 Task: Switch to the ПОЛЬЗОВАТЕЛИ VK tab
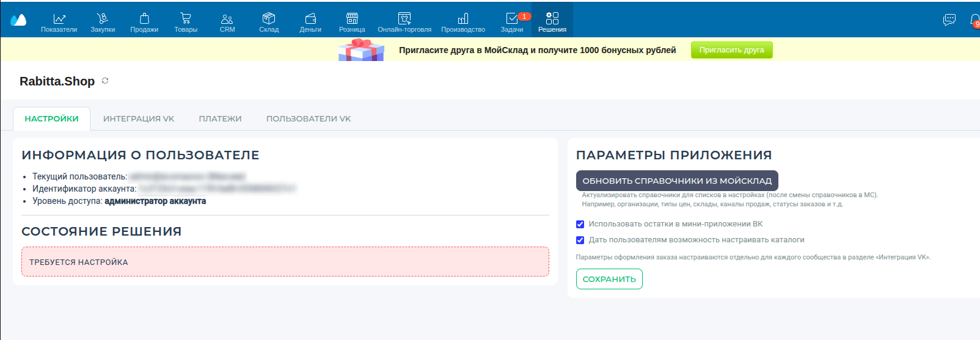tap(309, 118)
